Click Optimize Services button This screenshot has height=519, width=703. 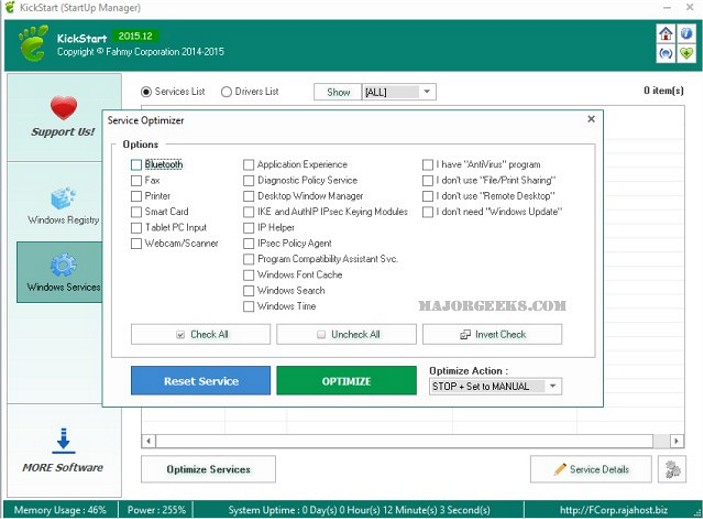208,469
